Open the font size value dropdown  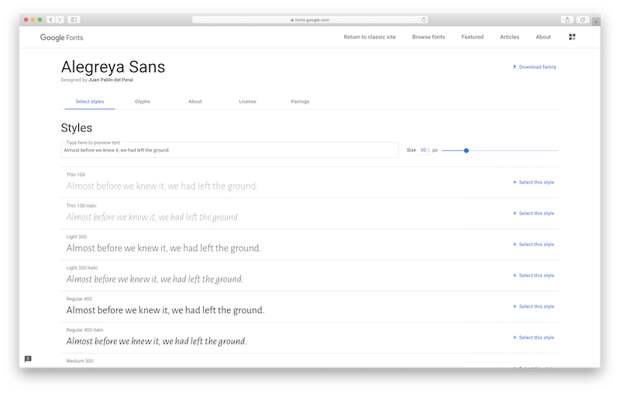424,150
